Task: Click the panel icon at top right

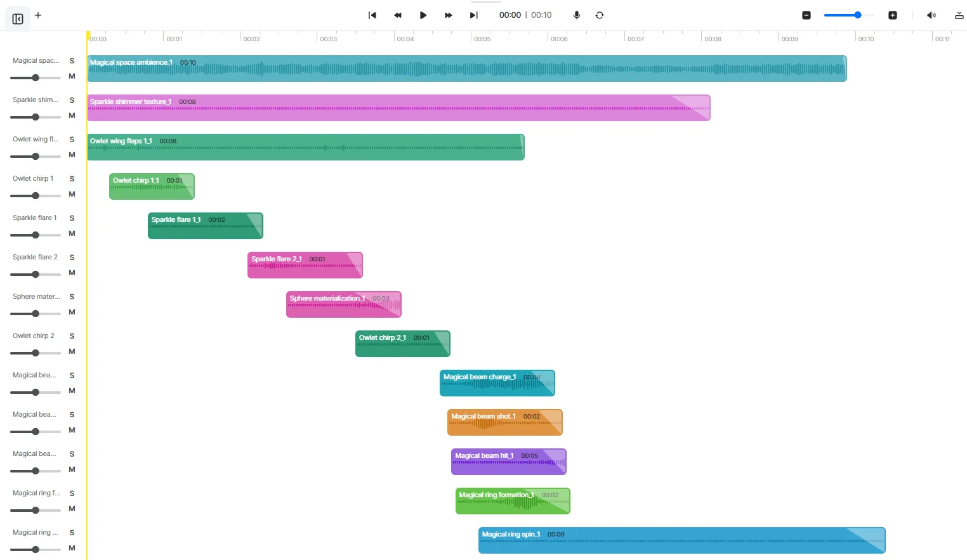Action: [x=959, y=15]
